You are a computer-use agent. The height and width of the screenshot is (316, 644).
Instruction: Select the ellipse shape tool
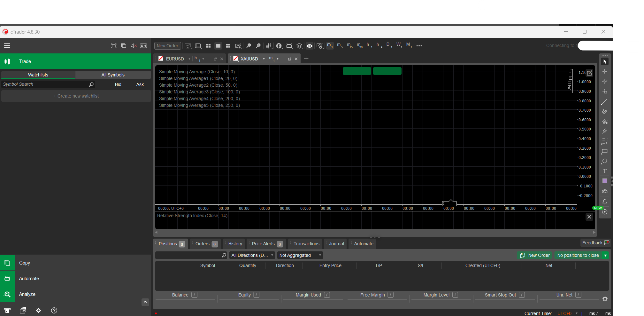click(x=605, y=161)
